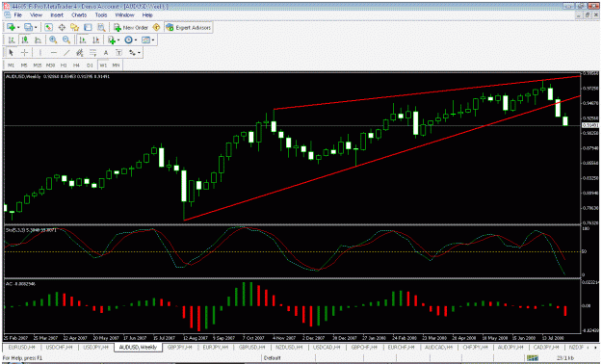Switch to the NZDUSD,H4 chart tab
This screenshot has height=364, width=602.
pyautogui.click(x=288, y=347)
